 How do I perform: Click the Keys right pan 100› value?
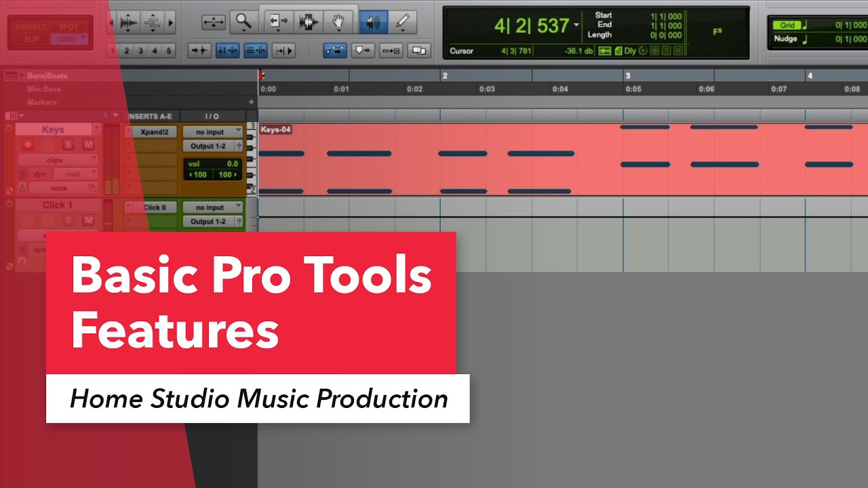point(227,175)
